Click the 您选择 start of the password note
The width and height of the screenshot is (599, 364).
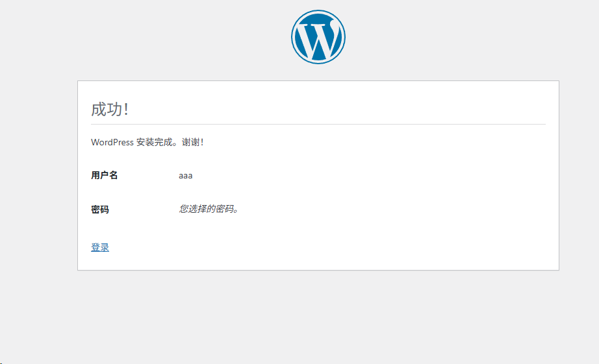click(x=192, y=209)
